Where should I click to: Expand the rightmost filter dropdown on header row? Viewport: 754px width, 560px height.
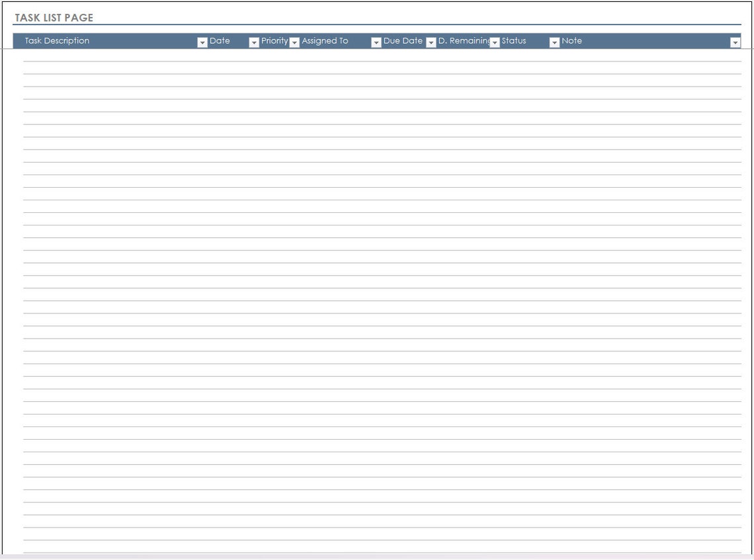click(x=735, y=41)
